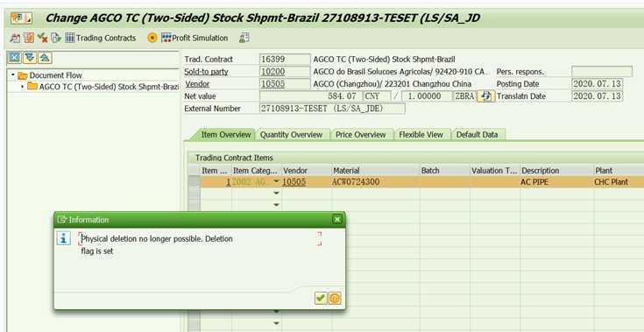Confirm the Information dialog with green checkmark
This screenshot has height=332, width=644.
[321, 298]
